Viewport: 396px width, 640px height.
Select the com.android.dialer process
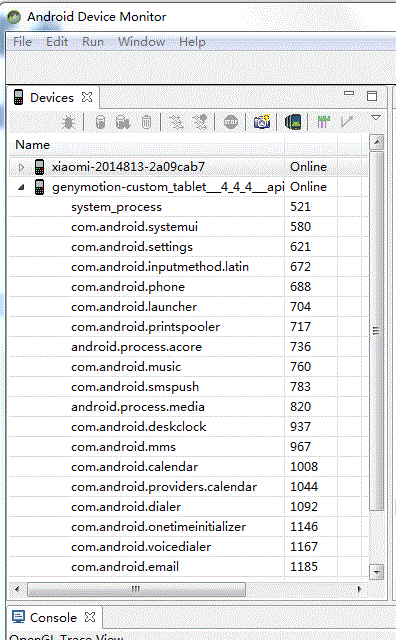(126, 507)
